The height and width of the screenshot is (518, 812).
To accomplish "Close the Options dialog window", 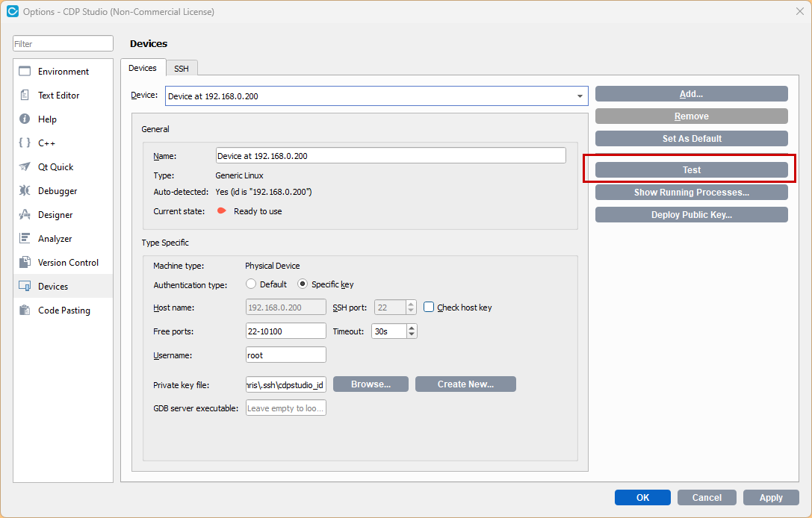I will coord(799,11).
